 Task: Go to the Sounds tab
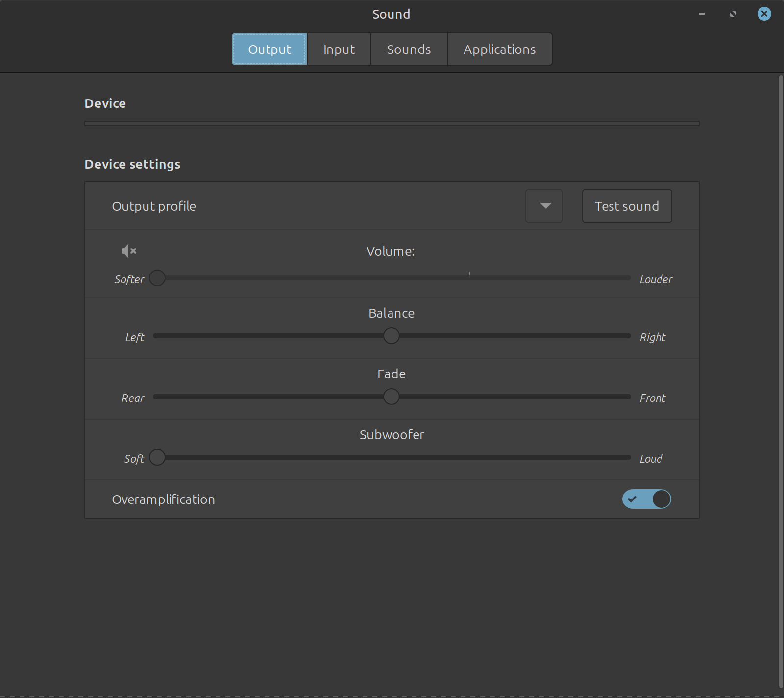[x=409, y=49]
